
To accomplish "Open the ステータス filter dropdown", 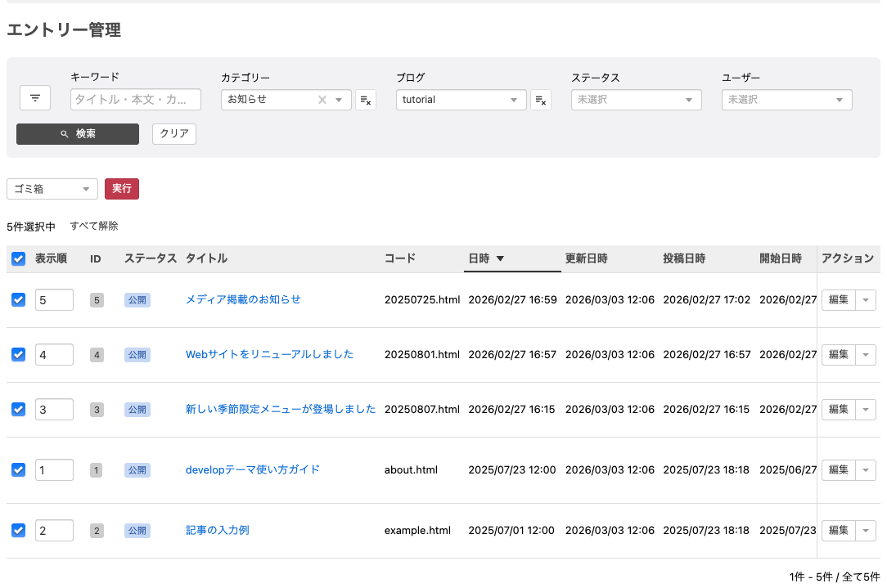I will point(636,100).
